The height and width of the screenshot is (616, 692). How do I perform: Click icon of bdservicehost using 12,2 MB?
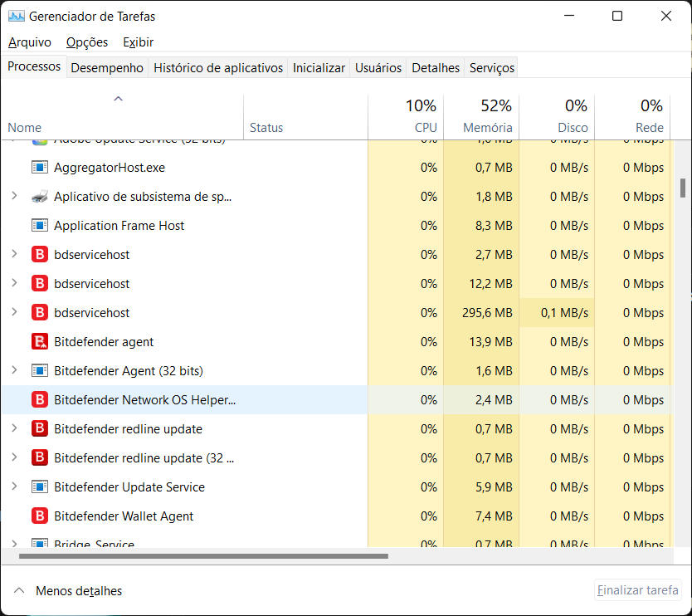[x=40, y=283]
